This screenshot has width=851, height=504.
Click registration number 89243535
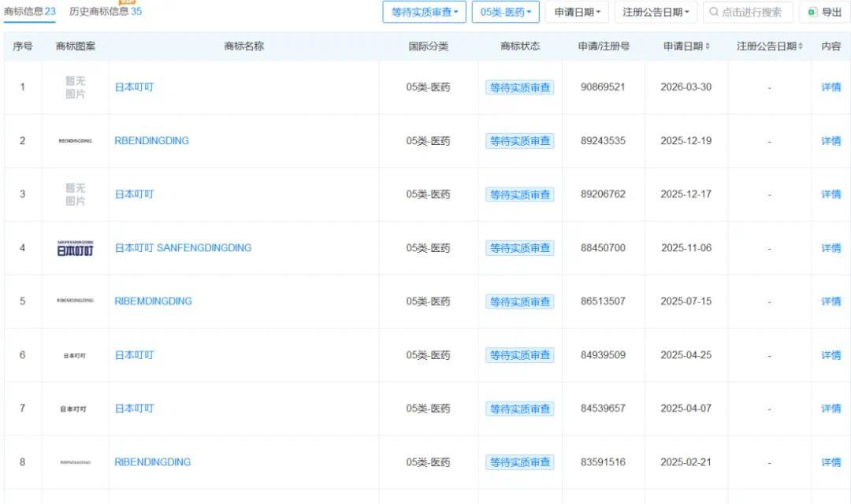603,140
